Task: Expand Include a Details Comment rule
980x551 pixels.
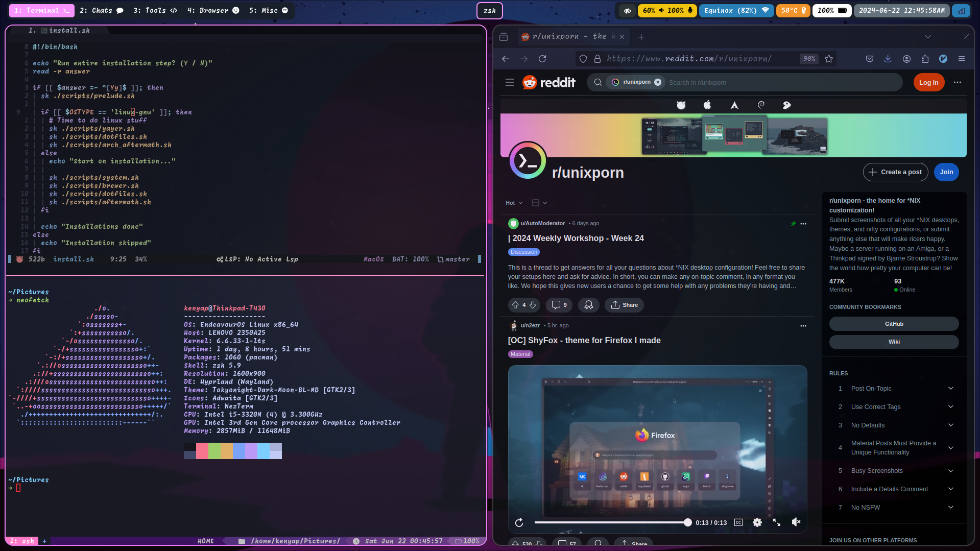Action: click(951, 489)
